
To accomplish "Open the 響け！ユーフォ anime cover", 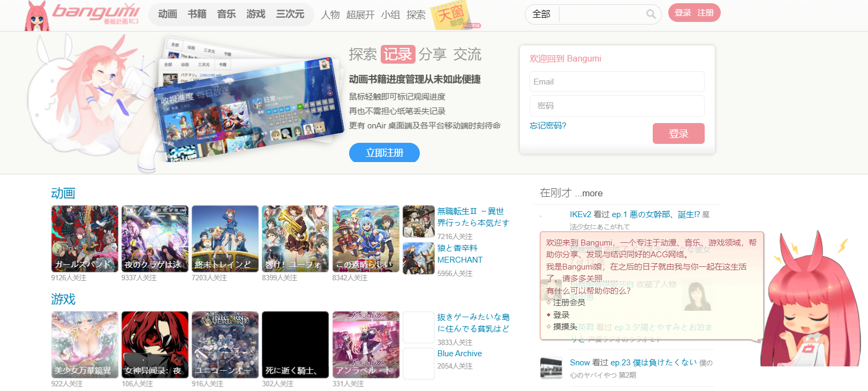I will (295, 239).
